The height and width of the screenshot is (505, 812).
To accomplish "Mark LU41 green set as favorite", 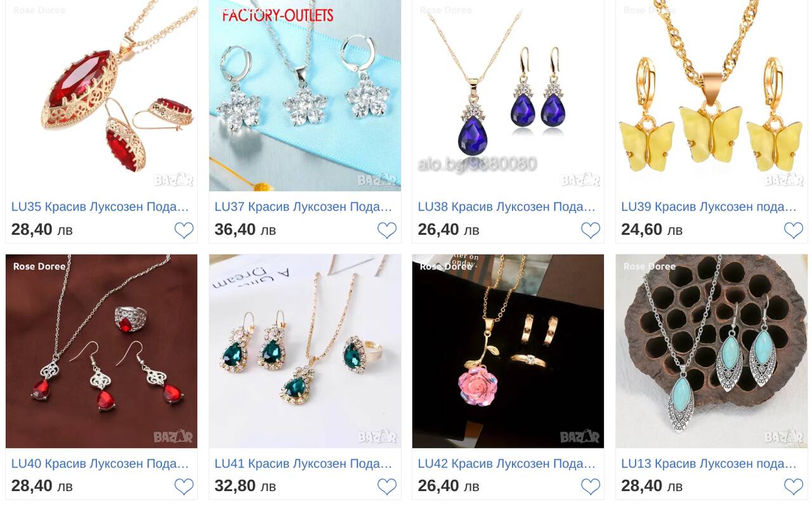I will tap(387, 487).
